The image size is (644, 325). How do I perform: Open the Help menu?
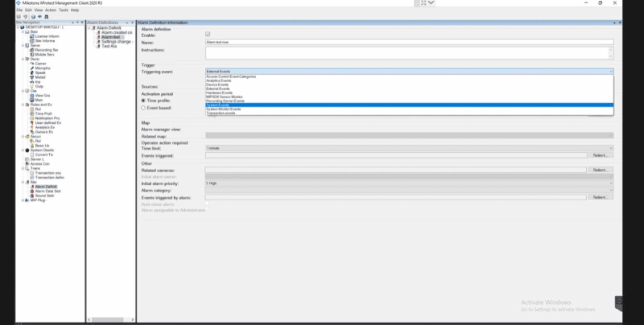(x=74, y=10)
